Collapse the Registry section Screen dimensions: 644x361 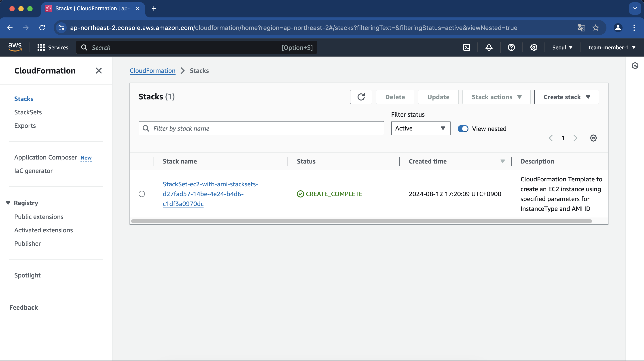[x=8, y=203]
